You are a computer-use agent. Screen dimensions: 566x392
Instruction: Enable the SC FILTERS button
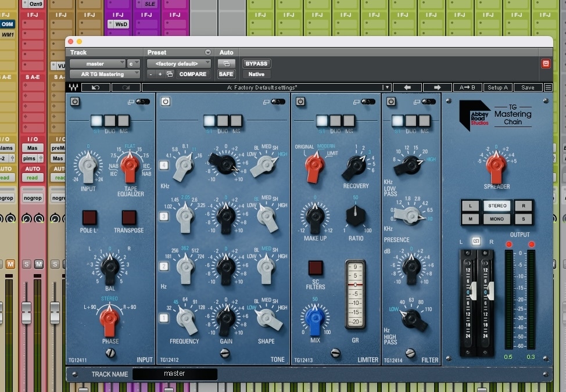[316, 268]
